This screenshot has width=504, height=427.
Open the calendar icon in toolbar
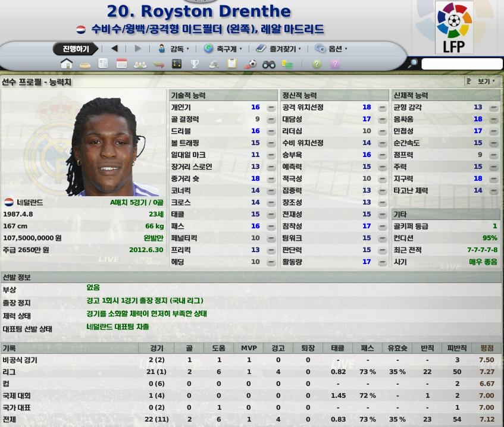click(121, 64)
